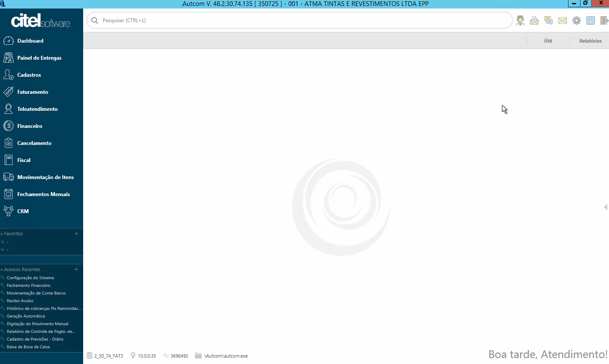Viewport: 609px width, 364px height.
Task: Minimize the Autcom window
Action: (574, 3)
